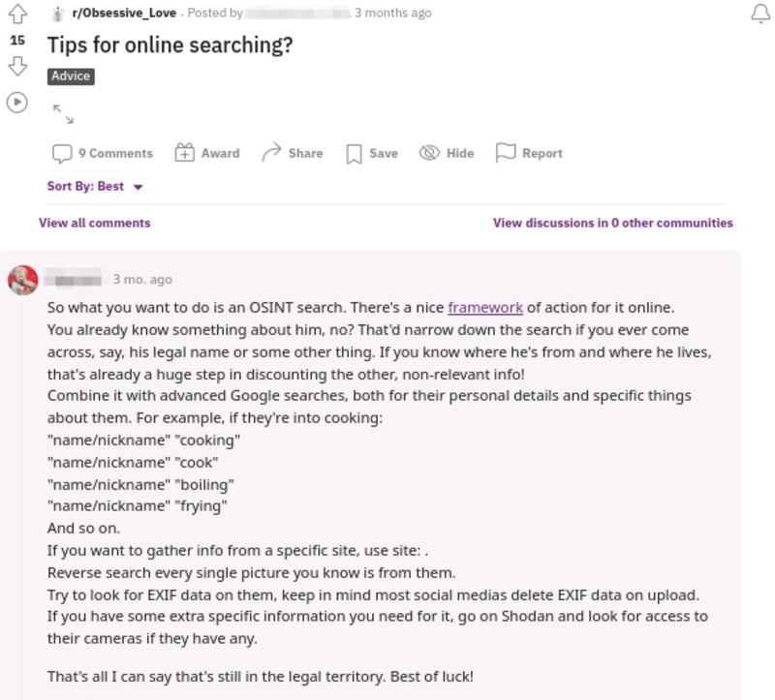Click the comment's 3 mo. ago timestamp

pyautogui.click(x=142, y=280)
